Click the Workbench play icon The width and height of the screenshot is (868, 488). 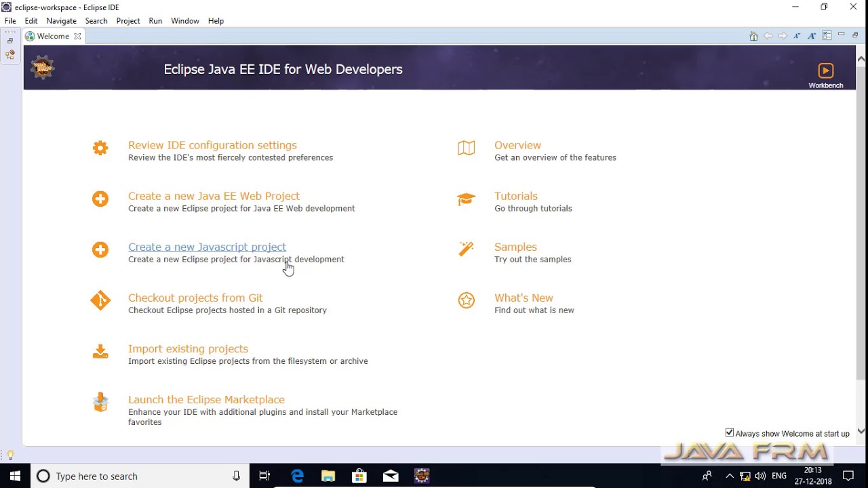pyautogui.click(x=825, y=70)
